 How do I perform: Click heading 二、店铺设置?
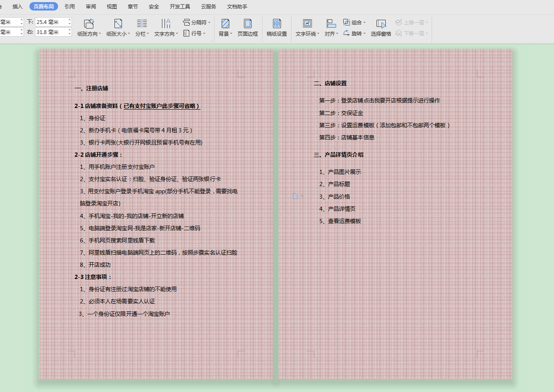(x=330, y=83)
